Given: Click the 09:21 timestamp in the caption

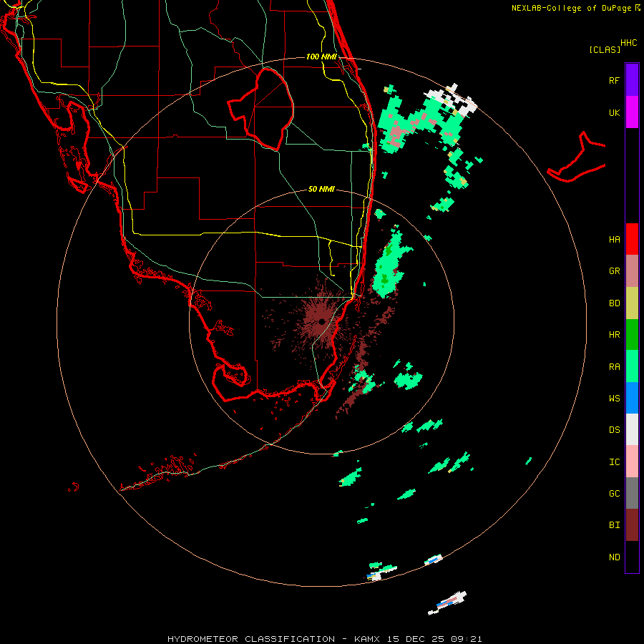Looking at the screenshot, I should coord(466,639).
